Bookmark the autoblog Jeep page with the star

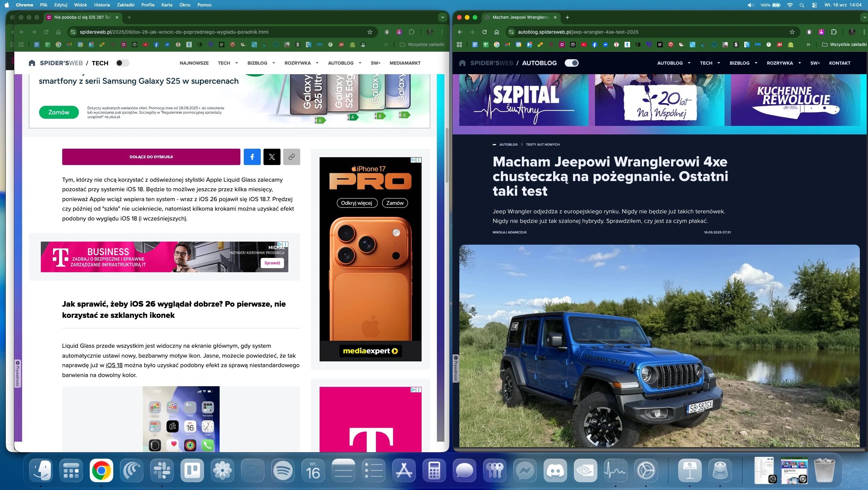(x=792, y=32)
